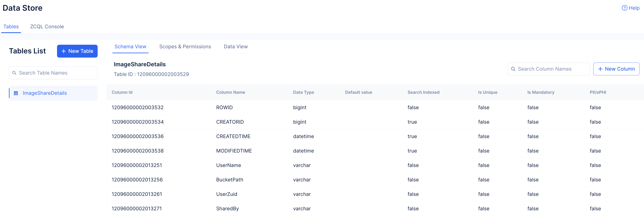This screenshot has width=644, height=220.
Task: Click the BucketPath column row
Action: (230, 180)
